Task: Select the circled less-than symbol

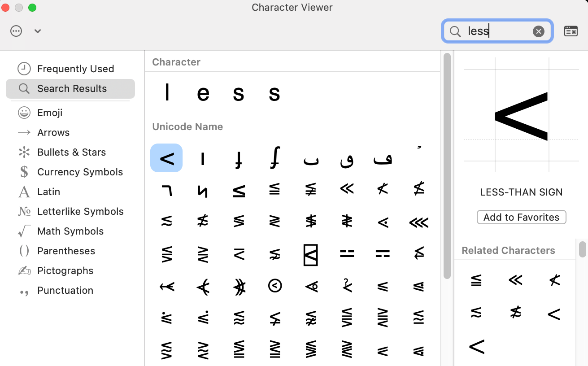Action: pyautogui.click(x=274, y=286)
